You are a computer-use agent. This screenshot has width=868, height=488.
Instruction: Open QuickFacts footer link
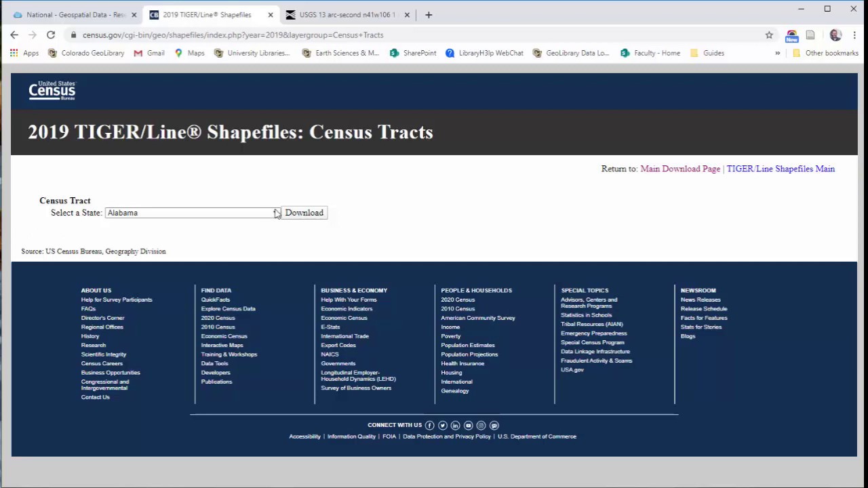tap(216, 300)
